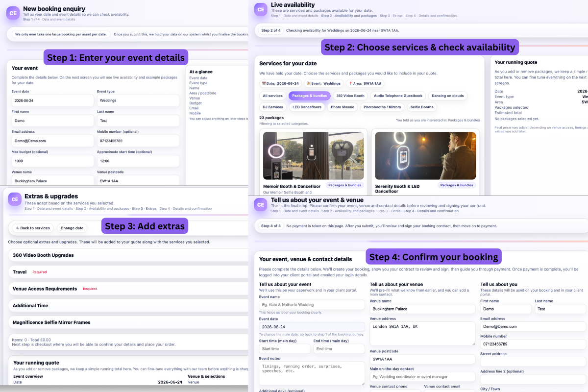
Task: Click the calendar icon in the Date chip
Action: point(264,83)
